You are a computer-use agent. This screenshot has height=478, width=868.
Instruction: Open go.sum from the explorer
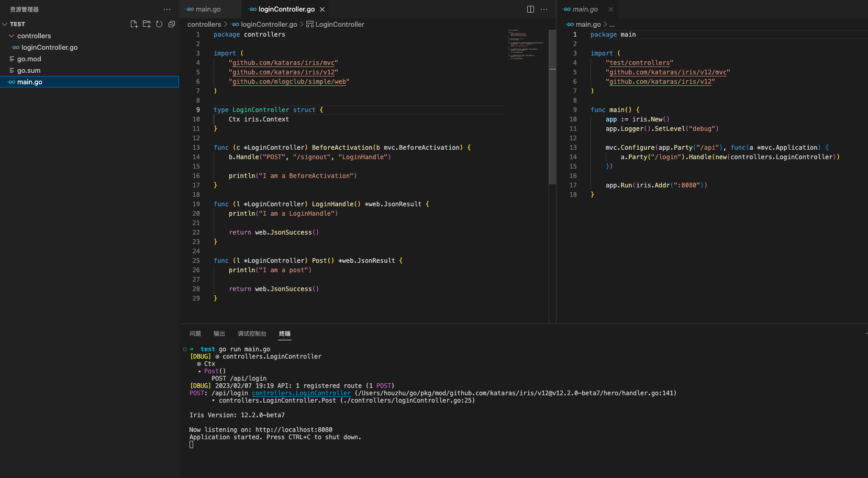[29, 70]
